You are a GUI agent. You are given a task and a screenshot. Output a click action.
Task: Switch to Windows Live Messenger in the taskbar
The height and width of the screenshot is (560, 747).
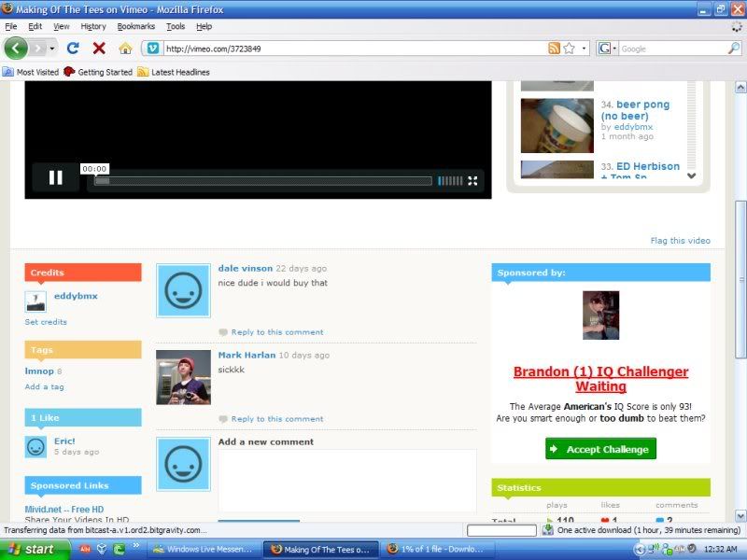204,550
